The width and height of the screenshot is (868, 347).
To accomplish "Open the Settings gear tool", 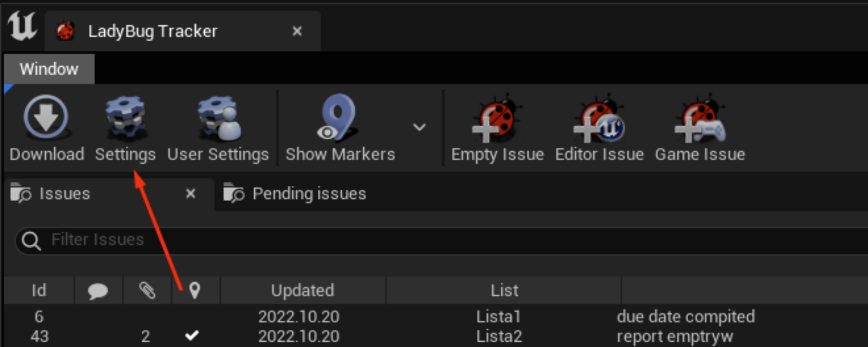I will click(125, 129).
